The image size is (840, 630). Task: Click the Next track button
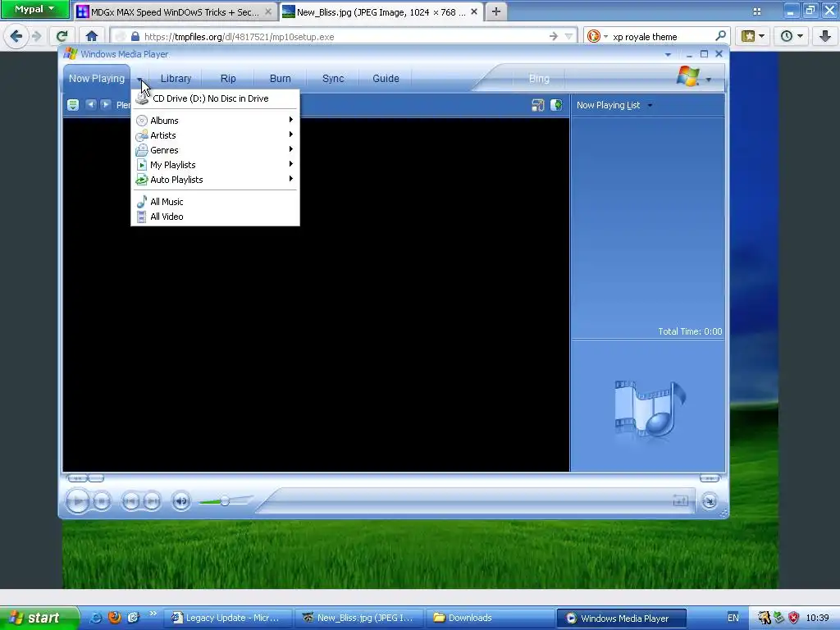pyautogui.click(x=152, y=501)
